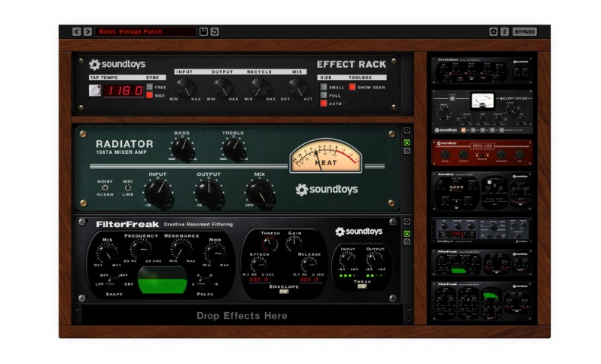This screenshot has height=364, width=601.
Task: Click the Release time 500.0 readout
Action: click(310, 279)
